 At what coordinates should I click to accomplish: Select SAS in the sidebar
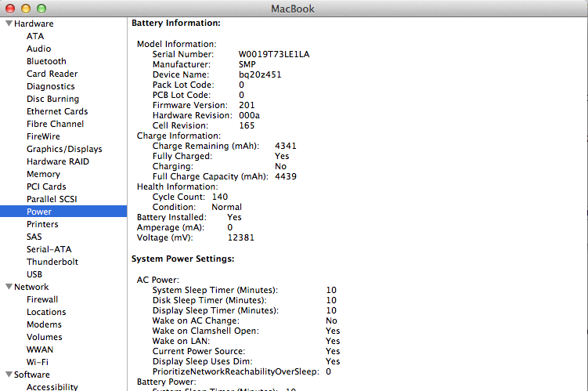(x=34, y=237)
